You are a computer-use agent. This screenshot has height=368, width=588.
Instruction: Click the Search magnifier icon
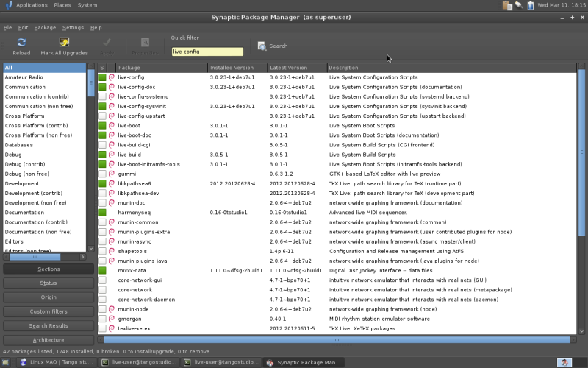[262, 46]
